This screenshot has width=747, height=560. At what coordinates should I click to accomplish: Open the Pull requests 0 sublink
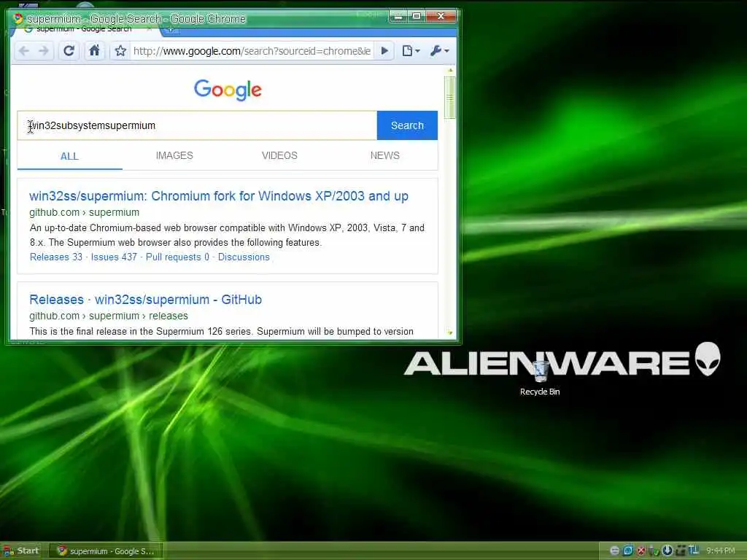point(177,257)
